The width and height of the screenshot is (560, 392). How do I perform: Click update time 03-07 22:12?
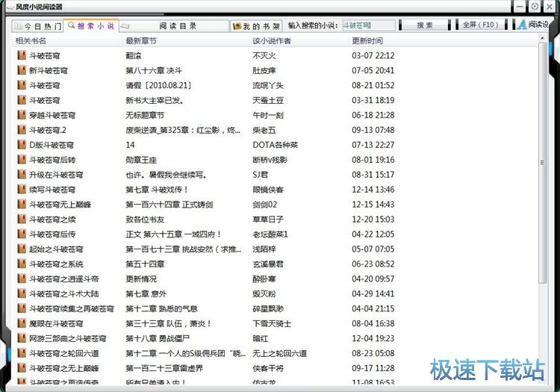click(x=373, y=56)
